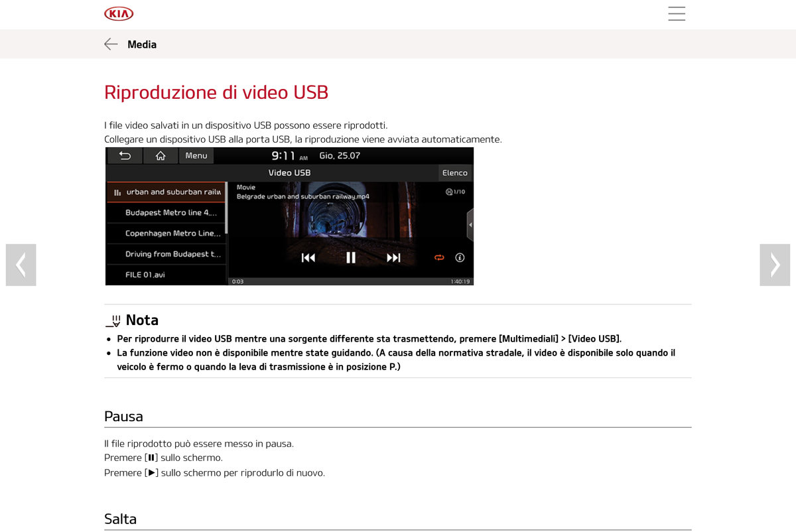The image size is (796, 532).
Task: Select 'urban and suburban railw' playing item
Action: coord(166,192)
